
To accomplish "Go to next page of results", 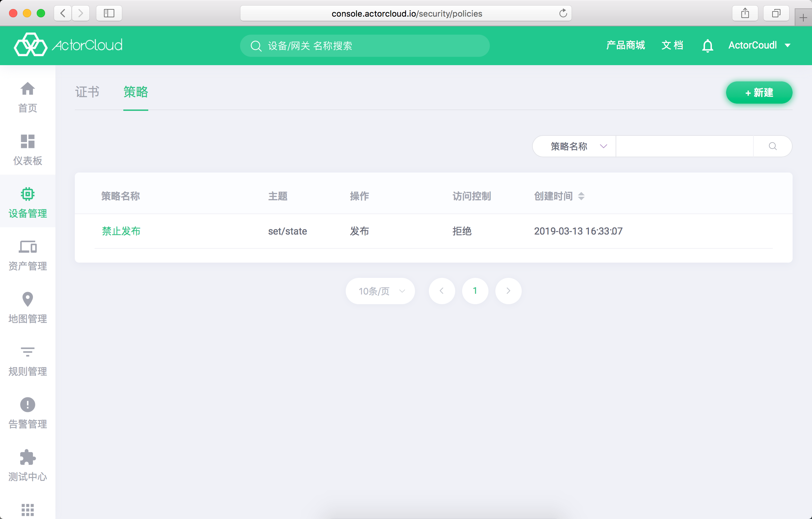I will coord(509,291).
